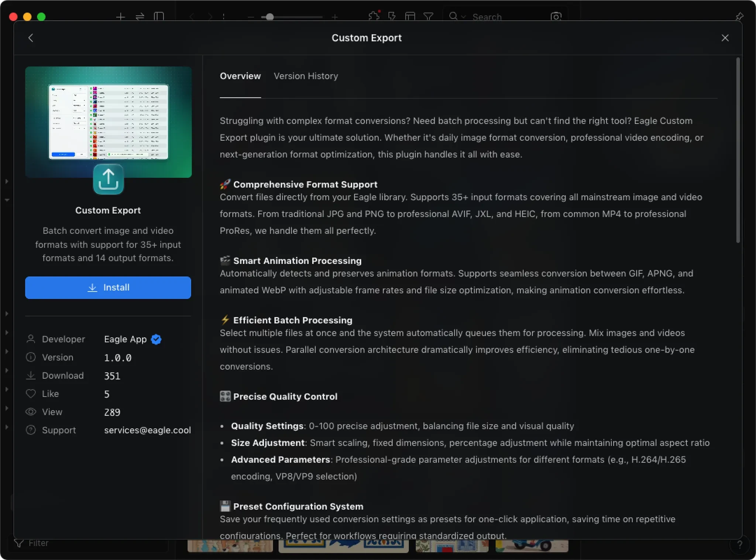Click the teal upload plugin icon

(x=108, y=179)
